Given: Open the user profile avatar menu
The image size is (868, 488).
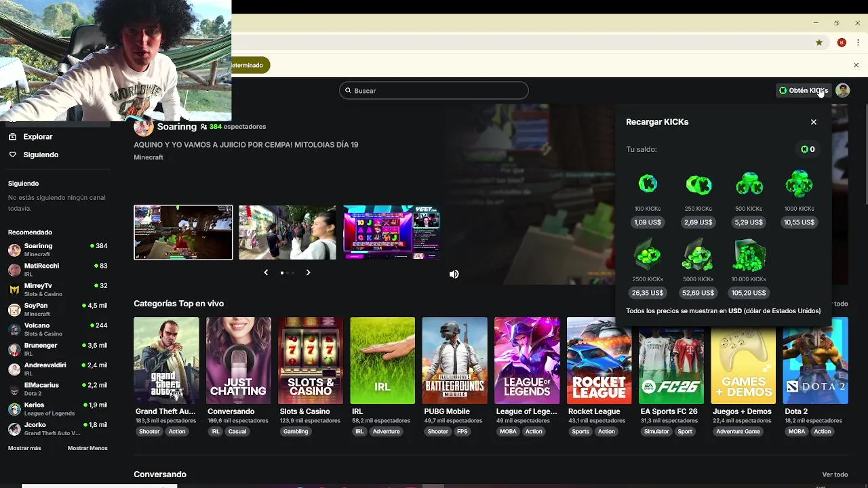Looking at the screenshot, I should pos(843,90).
